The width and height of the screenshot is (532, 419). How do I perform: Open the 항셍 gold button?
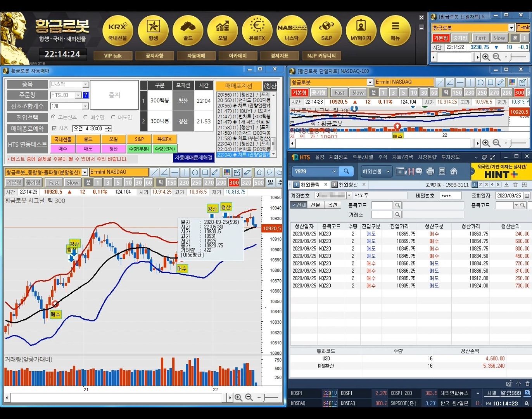click(153, 31)
